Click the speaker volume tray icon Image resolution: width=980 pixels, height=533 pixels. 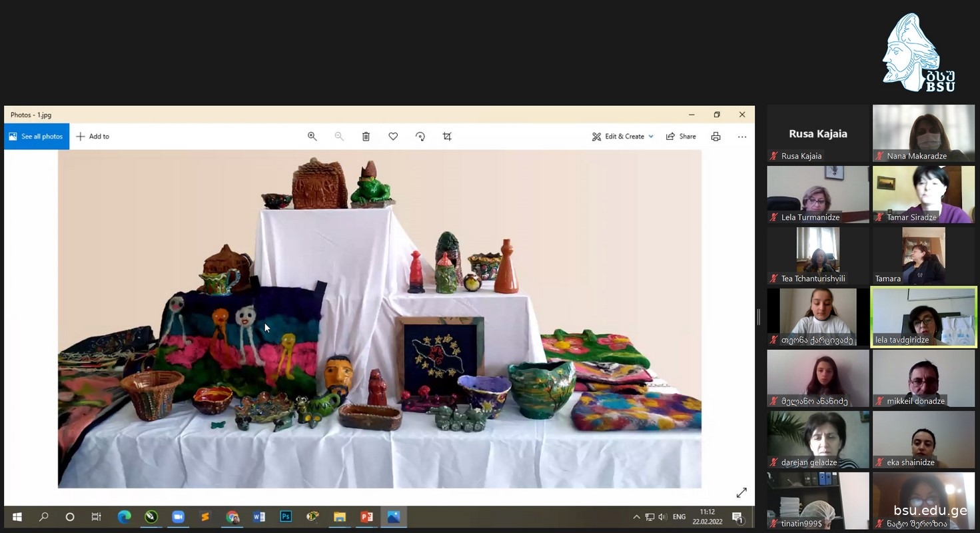[x=662, y=517]
